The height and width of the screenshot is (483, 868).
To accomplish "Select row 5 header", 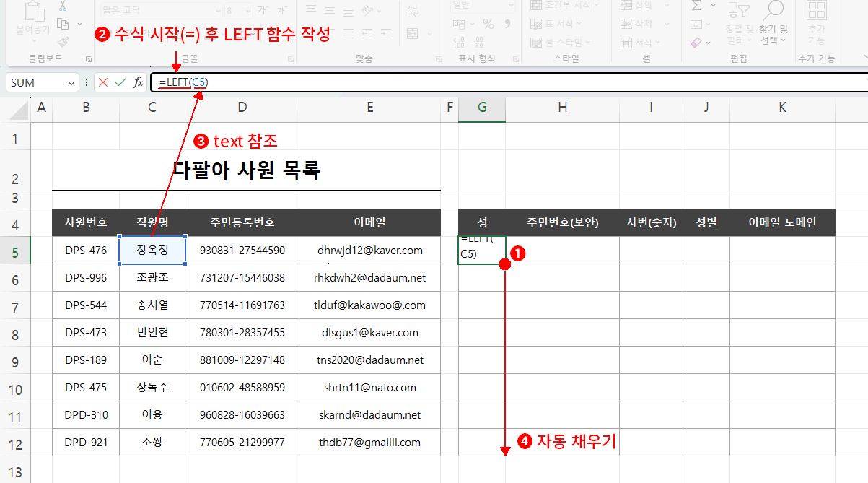I will pyautogui.click(x=16, y=251).
